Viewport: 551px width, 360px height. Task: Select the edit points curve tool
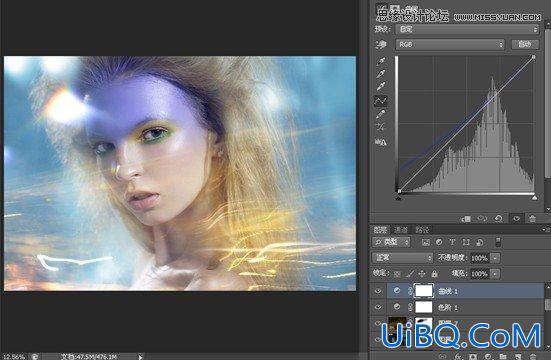click(x=381, y=101)
